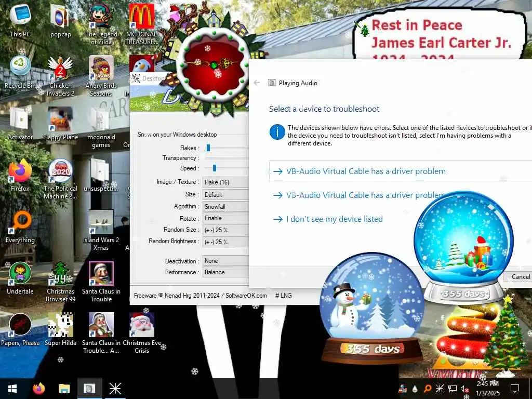Launch McDonald Treasure game shortcut

click(141, 24)
